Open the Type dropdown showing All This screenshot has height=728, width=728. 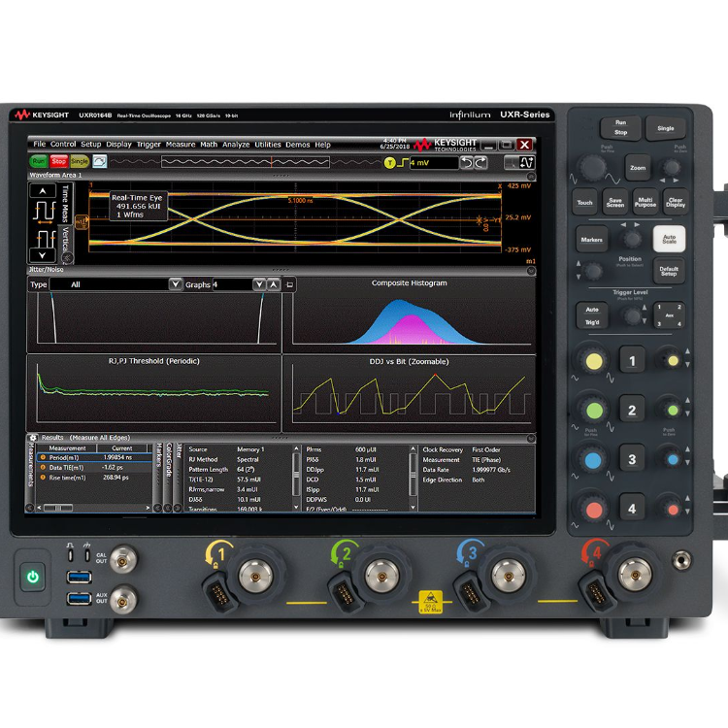pyautogui.click(x=116, y=284)
